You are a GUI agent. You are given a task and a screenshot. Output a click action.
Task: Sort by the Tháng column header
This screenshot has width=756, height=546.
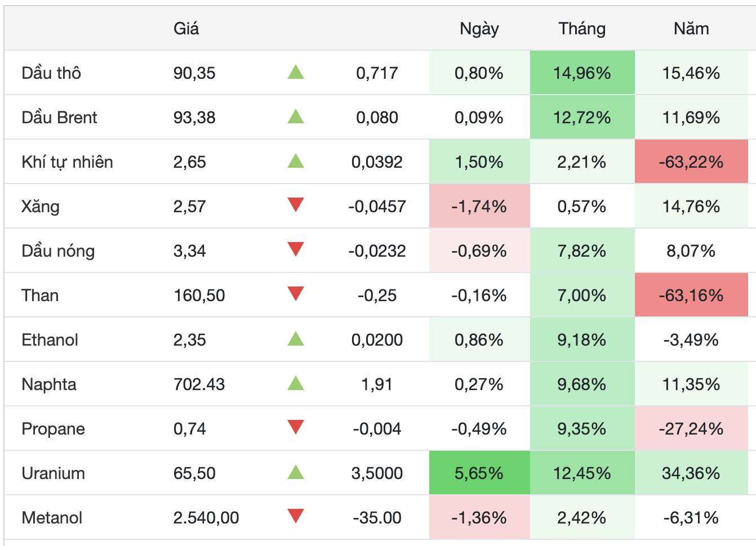582,29
